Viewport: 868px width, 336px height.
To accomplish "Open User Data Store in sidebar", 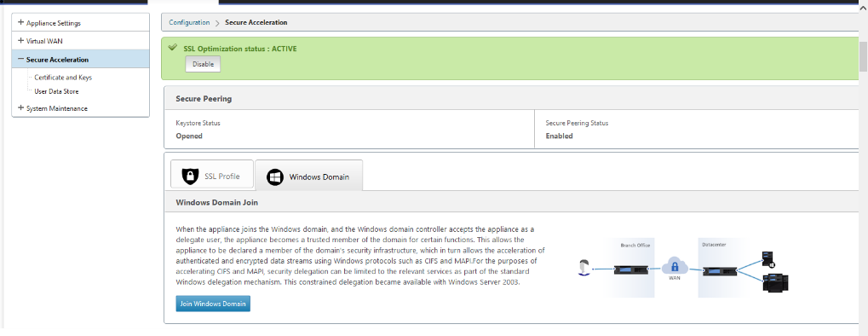I will tap(56, 91).
